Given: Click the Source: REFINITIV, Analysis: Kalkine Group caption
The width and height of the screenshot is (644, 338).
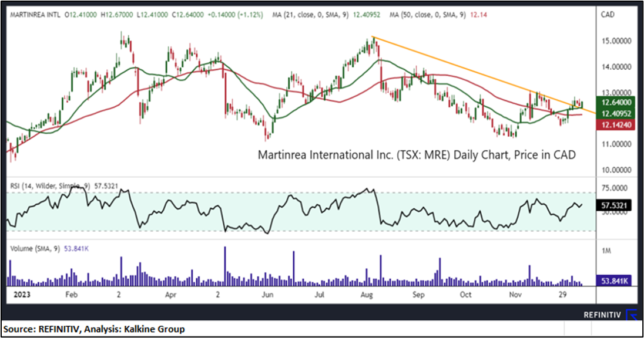Looking at the screenshot, I should click(94, 329).
